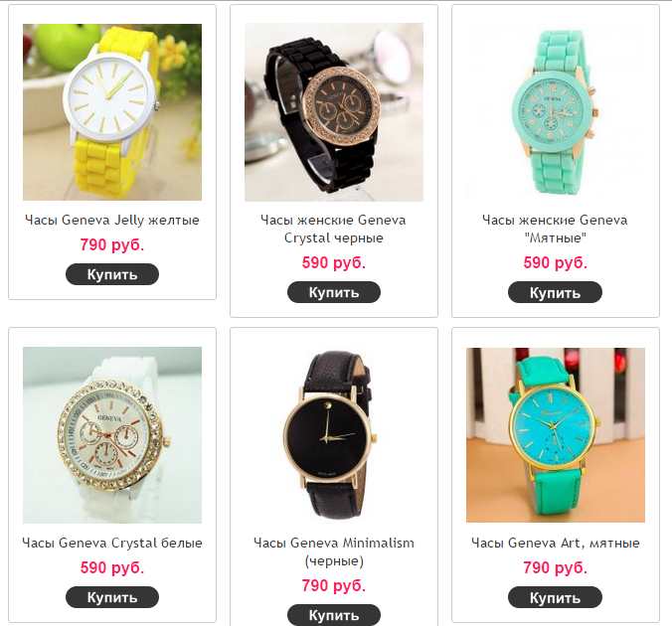Click Купить under the Geneva Minimalism watch
The image size is (672, 626).
click(334, 615)
